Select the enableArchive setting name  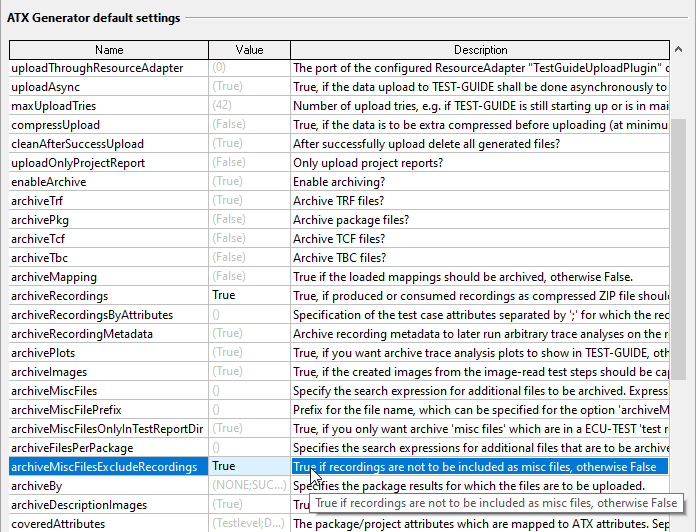coord(48,182)
